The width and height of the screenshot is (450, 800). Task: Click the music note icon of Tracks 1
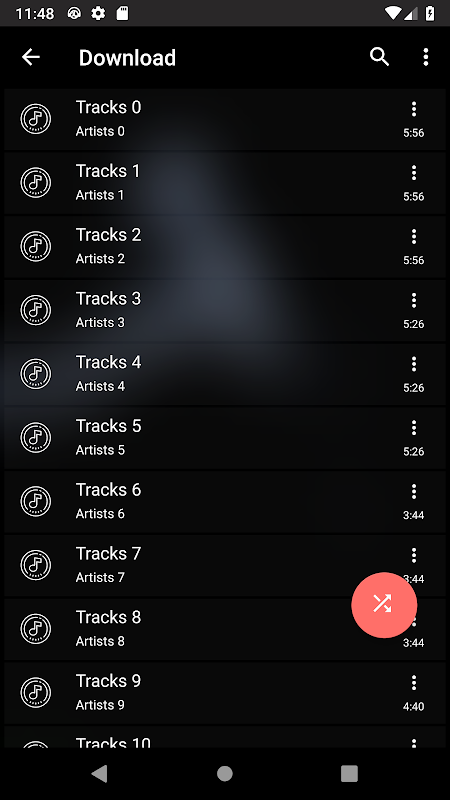coord(36,182)
